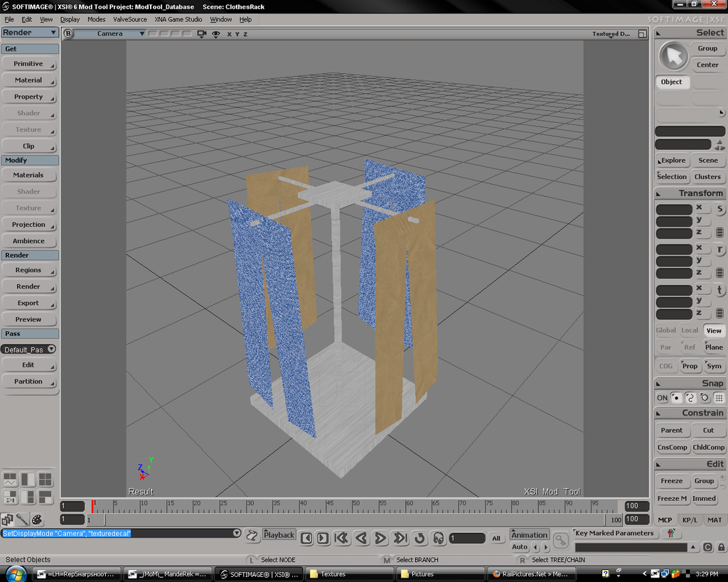The width and height of the screenshot is (728, 582).
Task: Click the snap to surface circle icon
Action: tap(705, 398)
